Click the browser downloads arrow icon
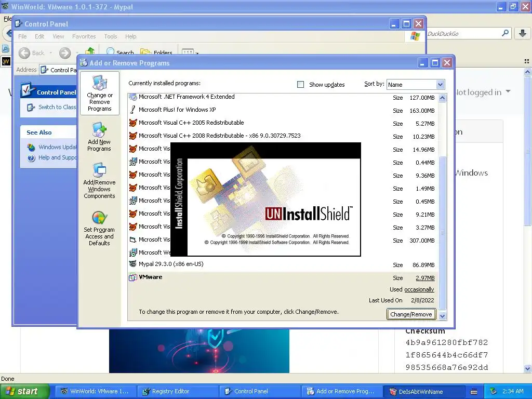 (x=523, y=33)
